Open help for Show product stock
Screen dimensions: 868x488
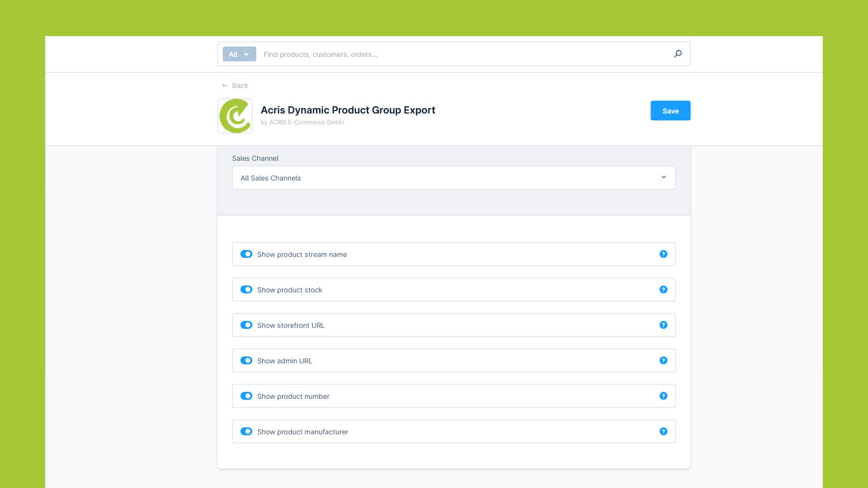point(663,290)
